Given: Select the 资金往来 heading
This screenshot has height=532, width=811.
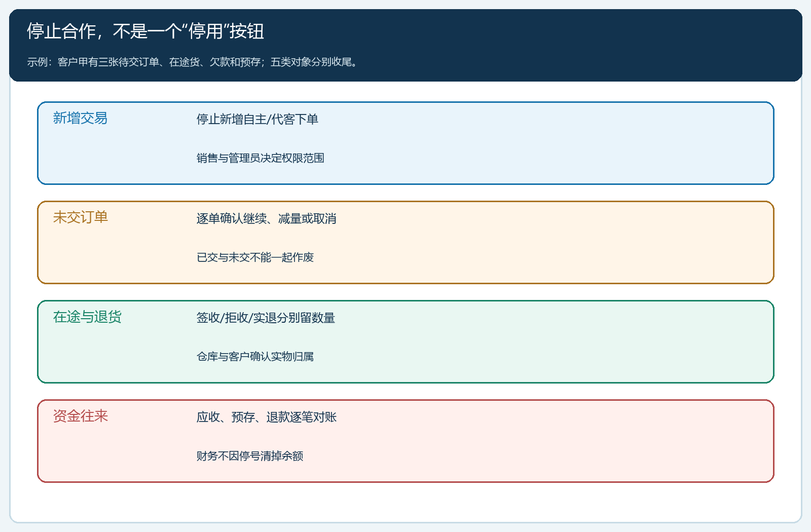Looking at the screenshot, I should click(80, 416).
